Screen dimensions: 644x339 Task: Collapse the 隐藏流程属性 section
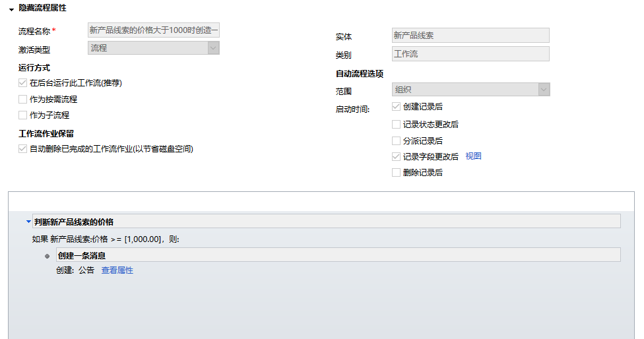click(x=11, y=9)
